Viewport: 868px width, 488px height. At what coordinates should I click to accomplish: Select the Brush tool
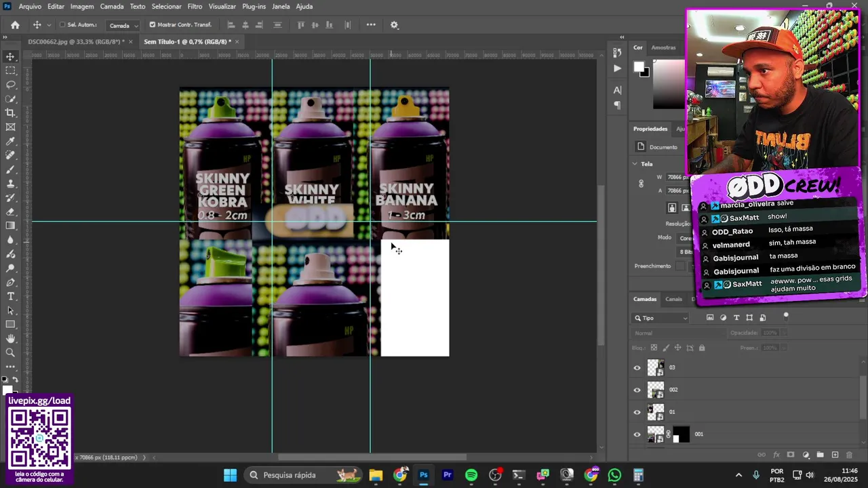(10, 169)
